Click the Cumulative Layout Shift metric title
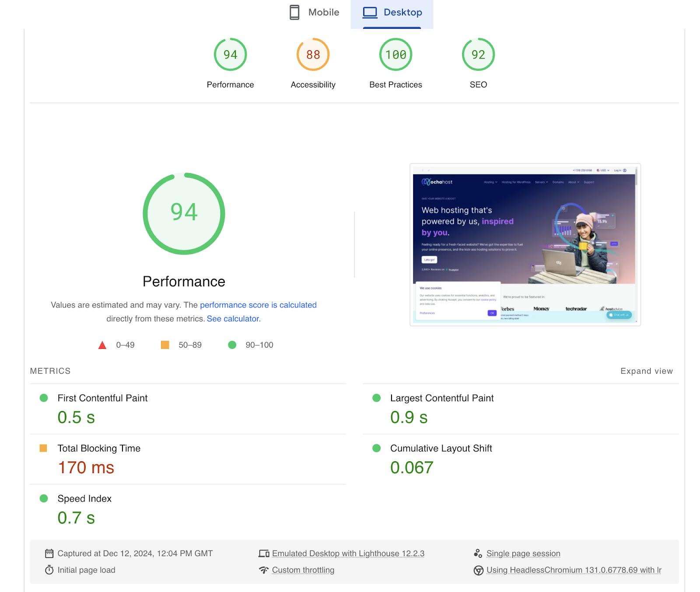 pos(441,449)
